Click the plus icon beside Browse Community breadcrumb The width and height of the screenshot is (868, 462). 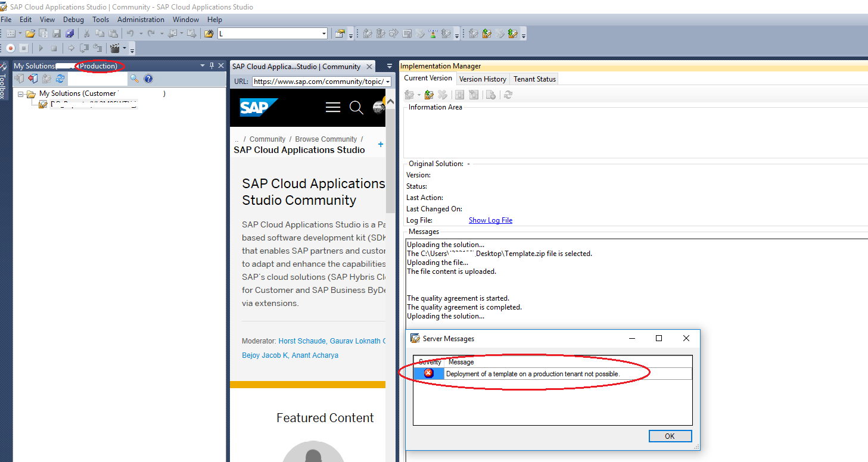pos(381,144)
